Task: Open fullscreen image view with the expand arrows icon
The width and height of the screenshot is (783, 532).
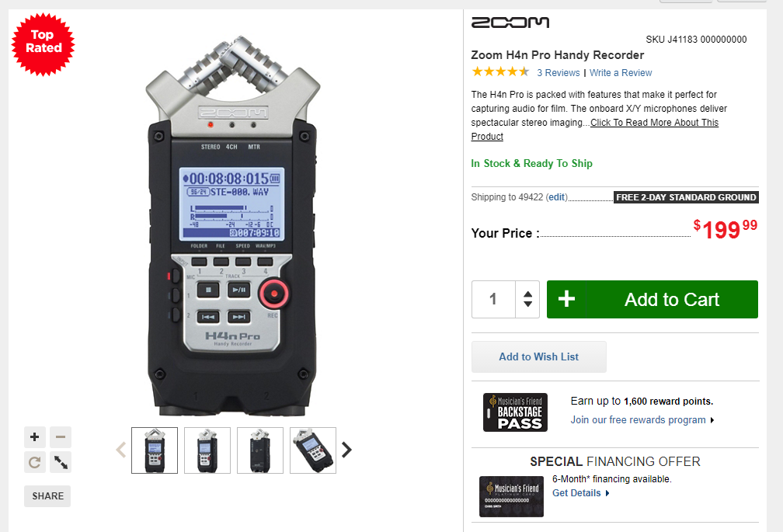Action: coord(61,462)
